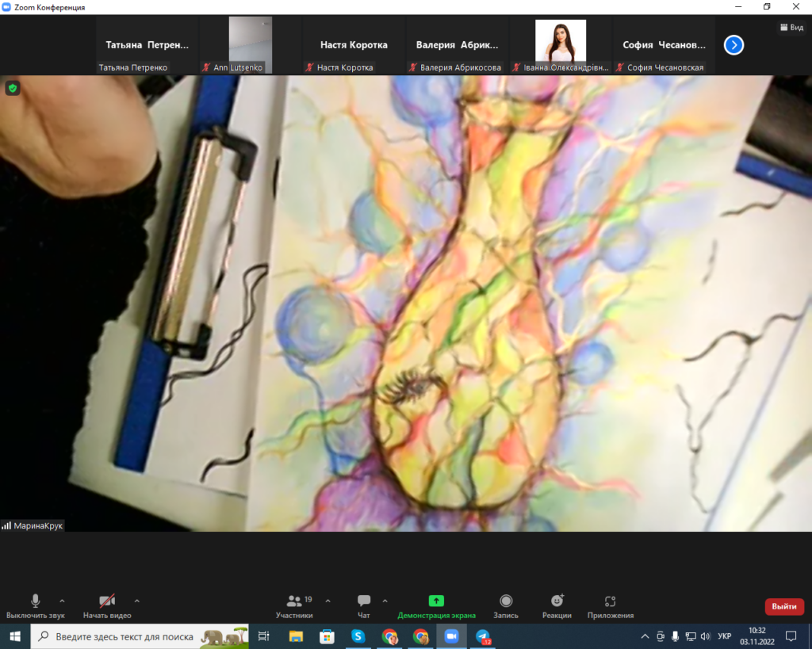Expand audio options arrow beside microphone
The height and width of the screenshot is (649, 812).
pos(62,600)
